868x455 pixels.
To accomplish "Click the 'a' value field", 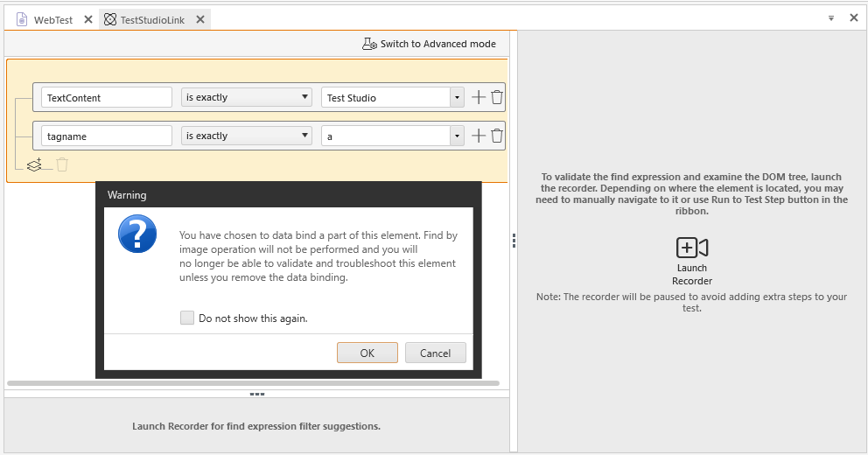I will (385, 136).
